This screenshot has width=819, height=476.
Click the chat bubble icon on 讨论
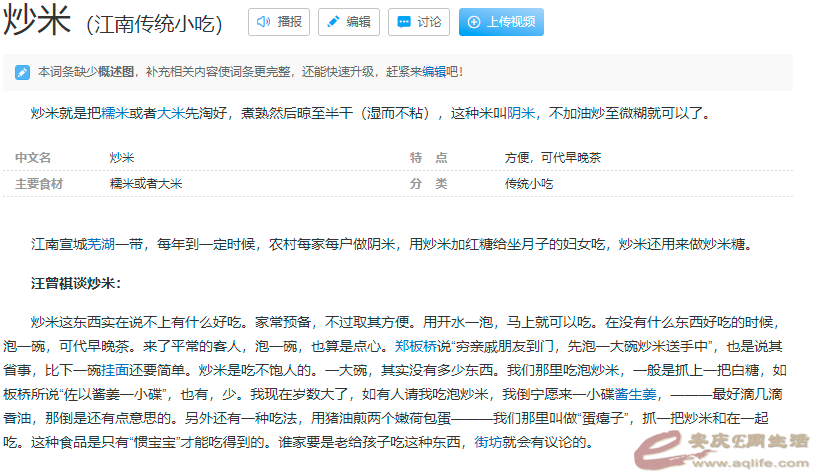(403, 22)
